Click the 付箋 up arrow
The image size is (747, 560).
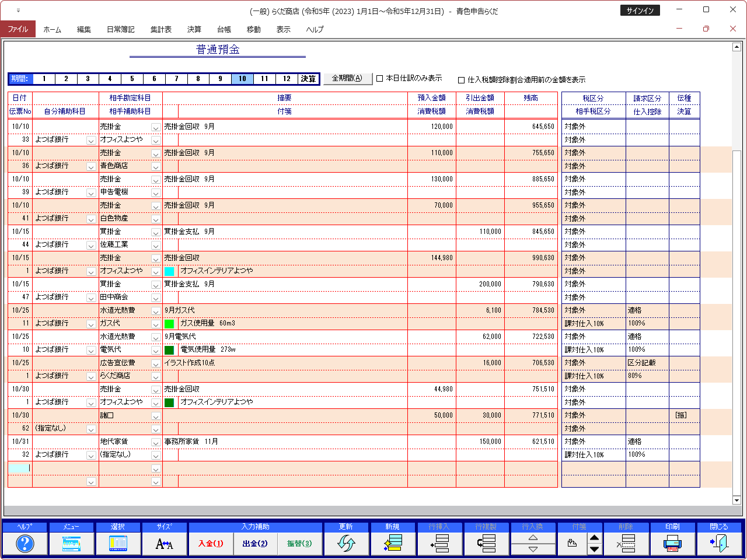(594, 538)
